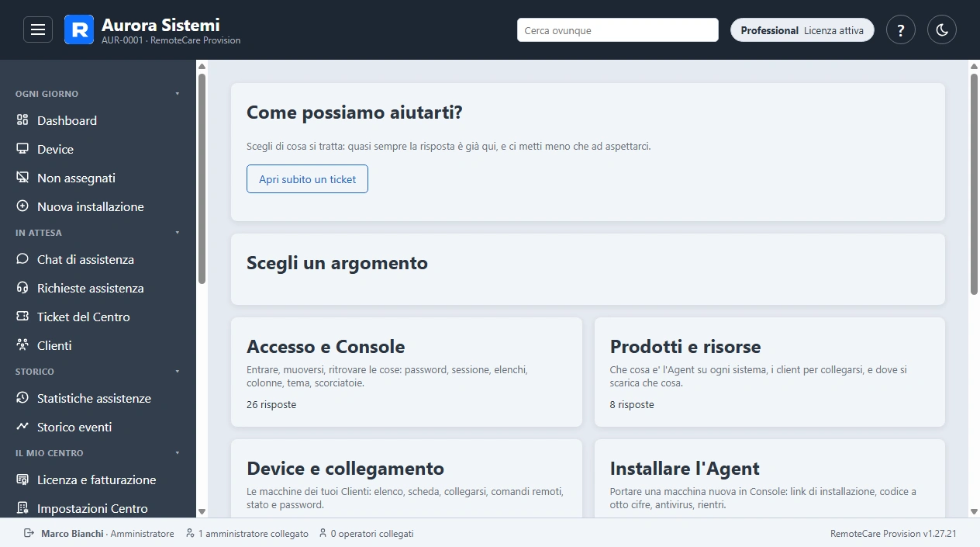This screenshot has width=980, height=547.
Task: Open the Device e collegamento topic card
Action: (x=406, y=479)
